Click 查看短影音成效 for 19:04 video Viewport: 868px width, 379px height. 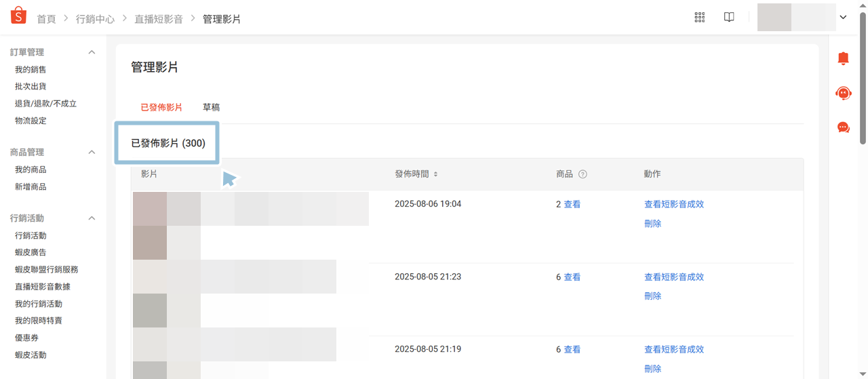[673, 204]
